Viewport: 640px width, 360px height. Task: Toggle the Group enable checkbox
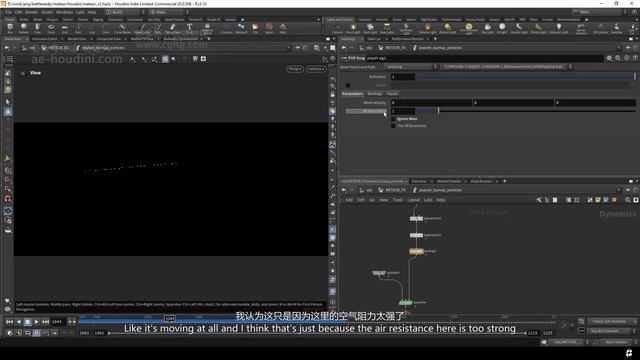tap(348, 85)
